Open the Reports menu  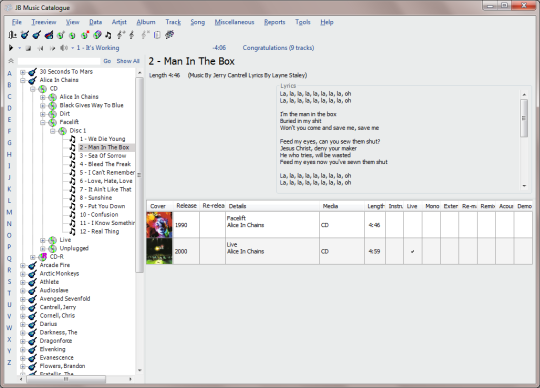(274, 22)
